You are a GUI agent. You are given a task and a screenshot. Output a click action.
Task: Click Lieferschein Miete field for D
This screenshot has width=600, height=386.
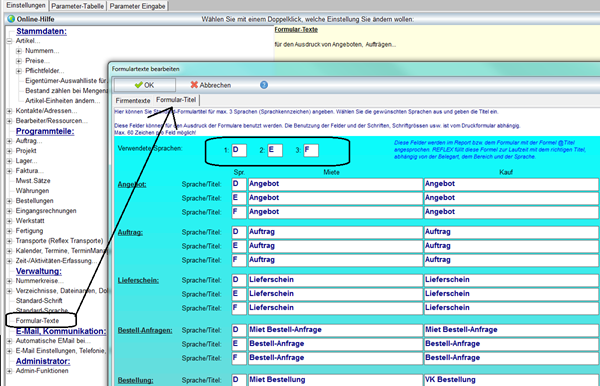pyautogui.click(x=335, y=280)
